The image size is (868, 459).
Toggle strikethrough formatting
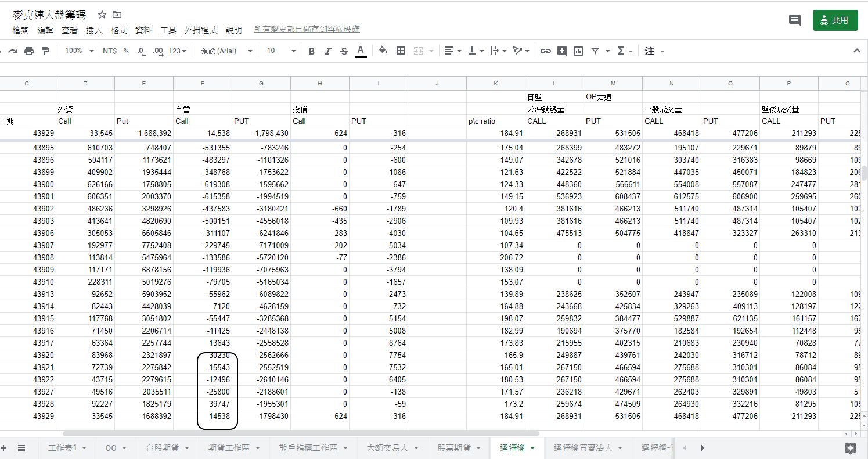pyautogui.click(x=344, y=51)
